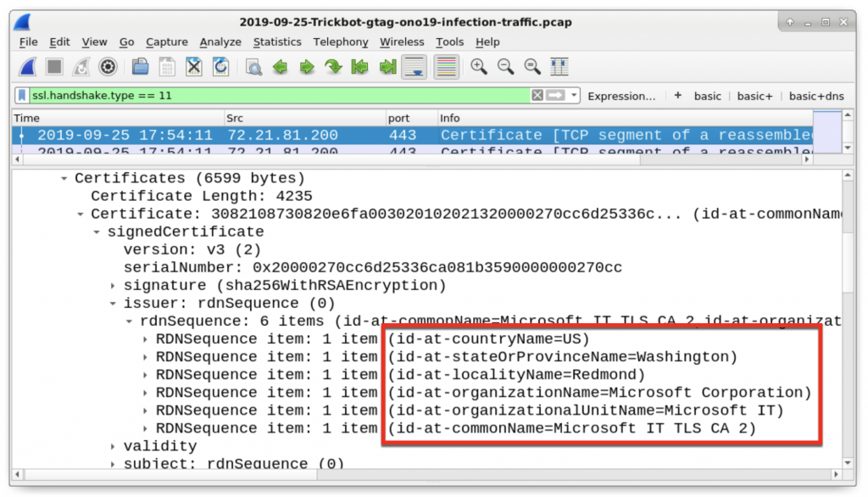This screenshot has width=868, height=497.
Task: Jump to first packet icon
Action: point(359,67)
